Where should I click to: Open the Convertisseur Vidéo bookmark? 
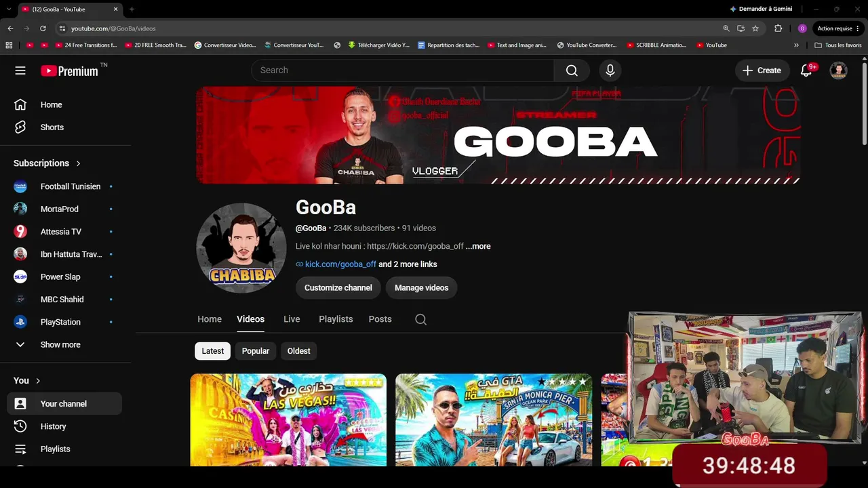click(x=225, y=45)
